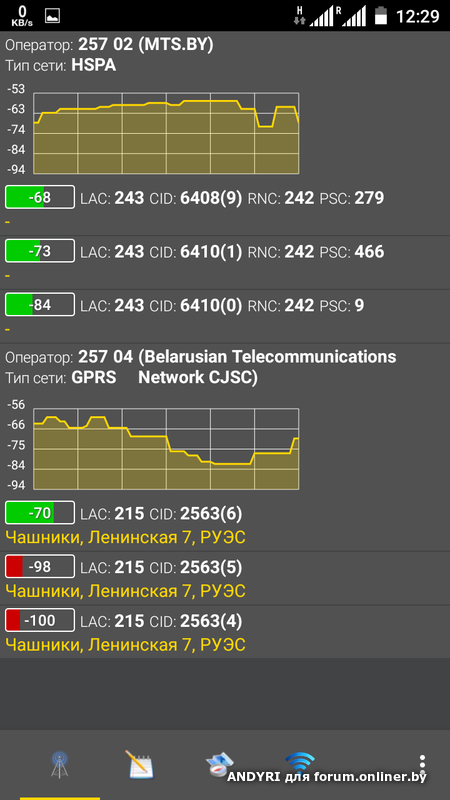The width and height of the screenshot is (450, 800).
Task: Tap the operator 257 02 (MTS.BY) header
Action: click(x=109, y=45)
